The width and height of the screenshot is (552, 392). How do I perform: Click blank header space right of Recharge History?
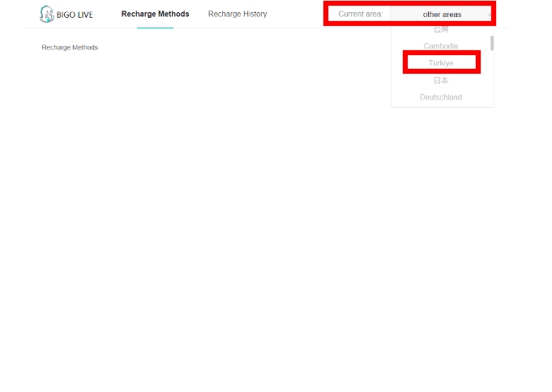[296, 14]
